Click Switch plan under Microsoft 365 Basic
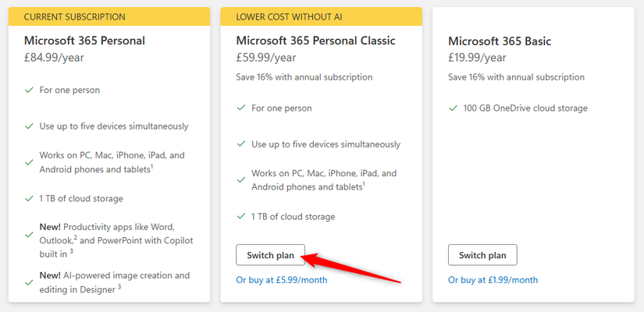Screen dimensions: 644x312 (x=482, y=255)
